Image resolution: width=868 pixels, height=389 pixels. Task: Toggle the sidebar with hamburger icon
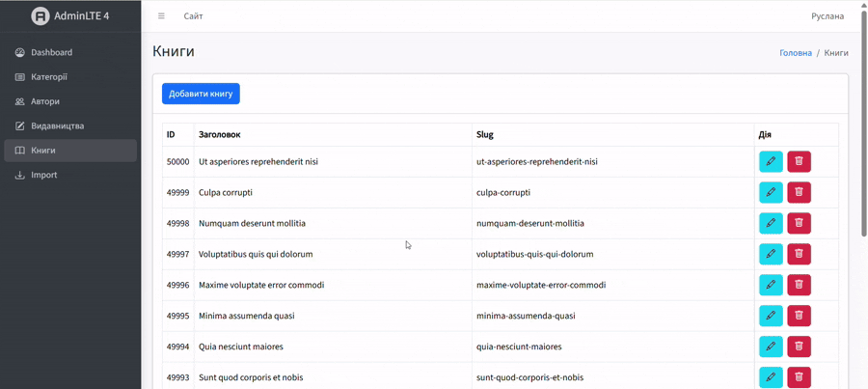pos(161,16)
